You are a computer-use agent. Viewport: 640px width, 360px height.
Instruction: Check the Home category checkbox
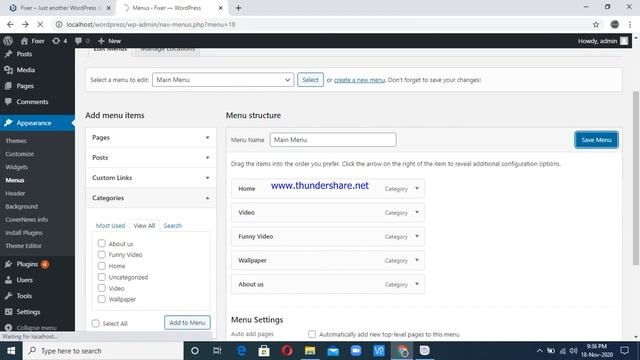point(102,266)
